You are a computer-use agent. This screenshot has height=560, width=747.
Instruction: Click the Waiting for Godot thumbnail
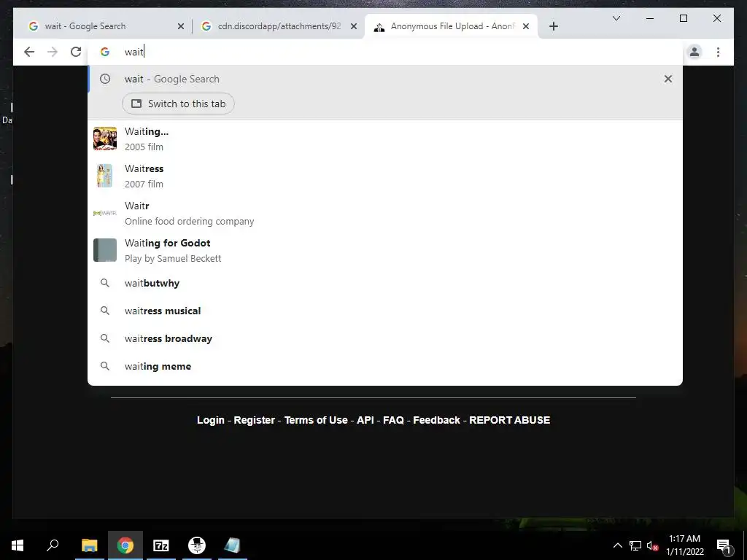[x=105, y=250]
